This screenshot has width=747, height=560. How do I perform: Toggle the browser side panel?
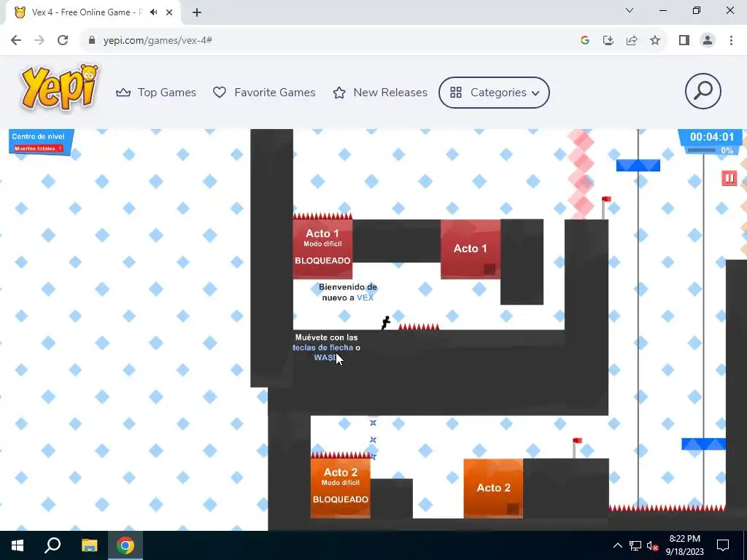[x=684, y=41]
